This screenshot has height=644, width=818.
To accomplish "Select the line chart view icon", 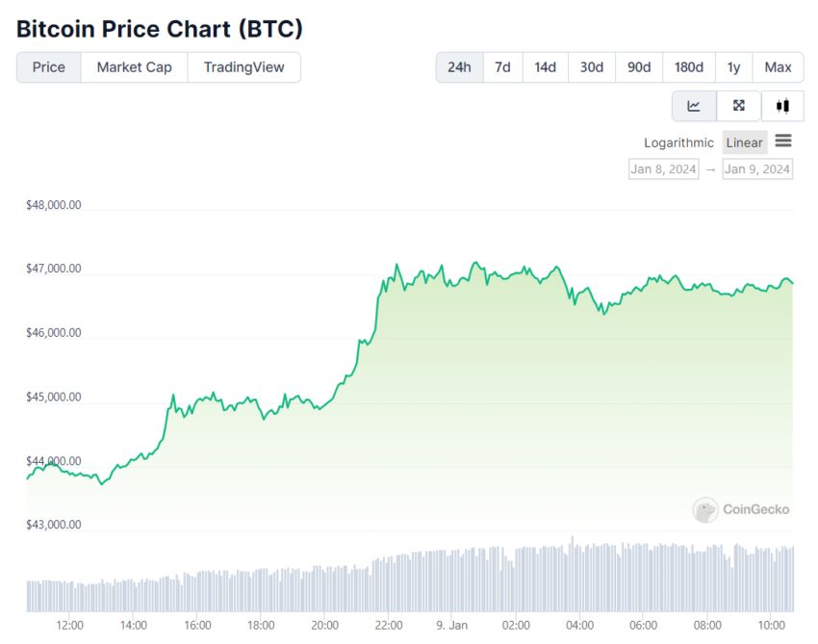I will pyautogui.click(x=694, y=106).
